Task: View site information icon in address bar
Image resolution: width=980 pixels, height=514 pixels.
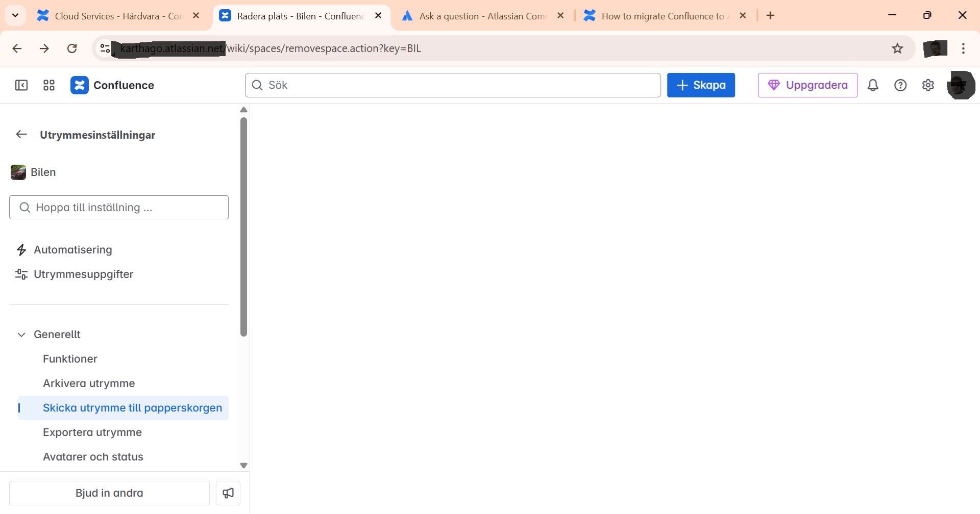Action: pos(105,48)
